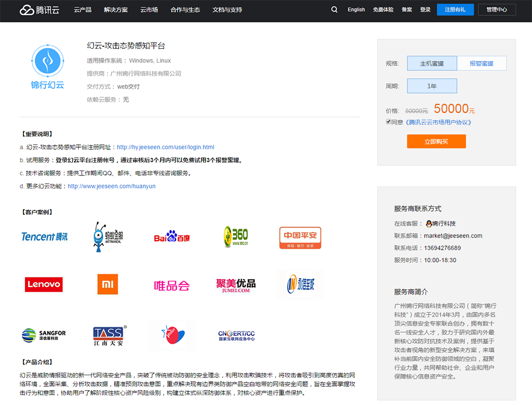
Task: Click the Baidu customer logo
Action: pyautogui.click(x=172, y=237)
